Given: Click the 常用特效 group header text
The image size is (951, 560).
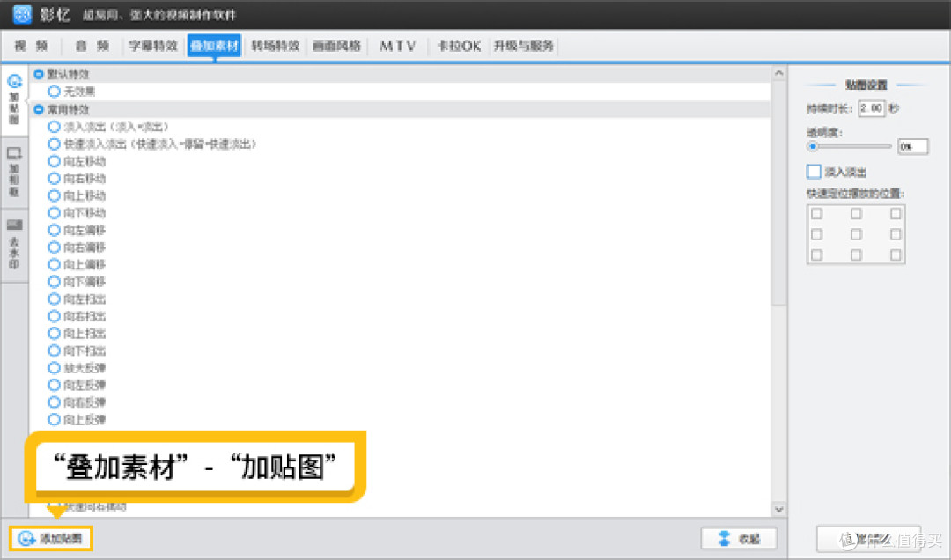Looking at the screenshot, I should 68,109.
